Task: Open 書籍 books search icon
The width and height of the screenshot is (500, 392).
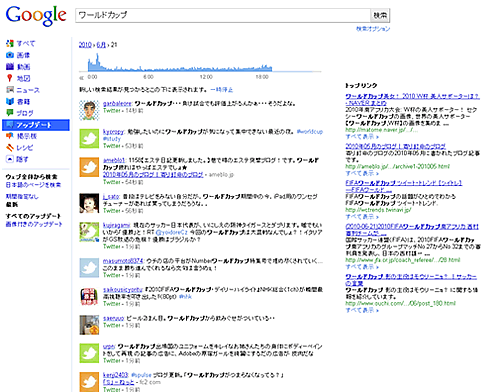Action: 10,101
